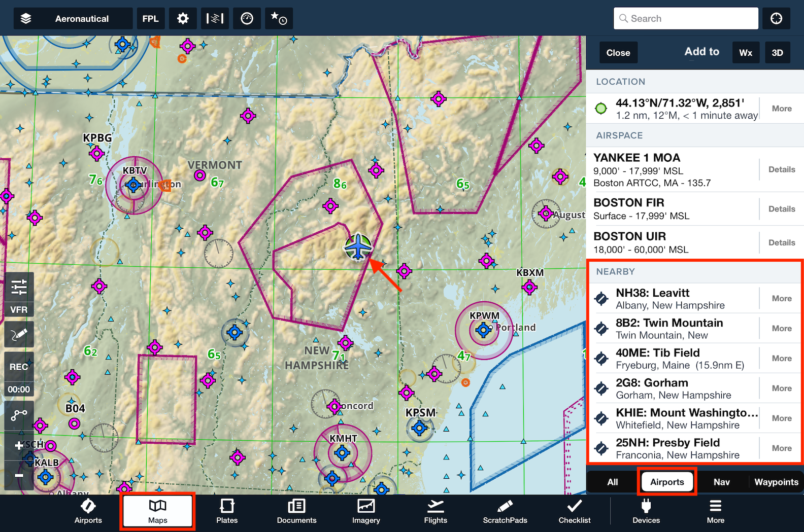The height and width of the screenshot is (532, 804).
Task: Open the Flights tab
Action: (435, 511)
